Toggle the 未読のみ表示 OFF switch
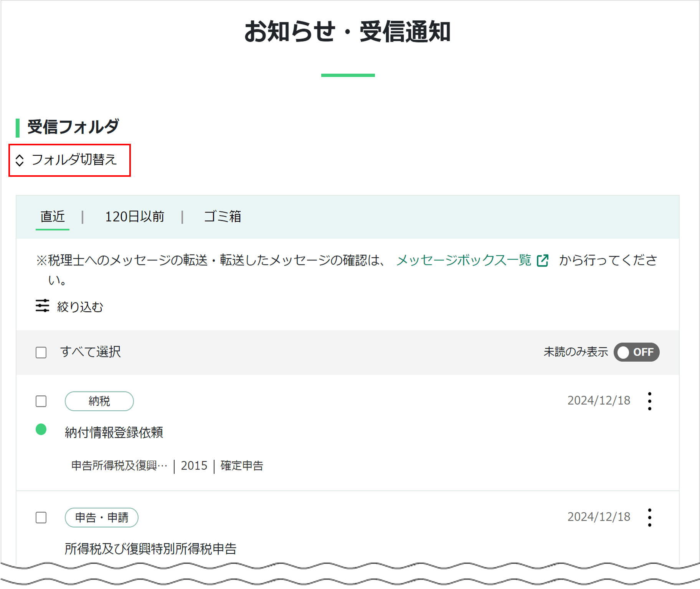This screenshot has height=589, width=700. click(636, 352)
